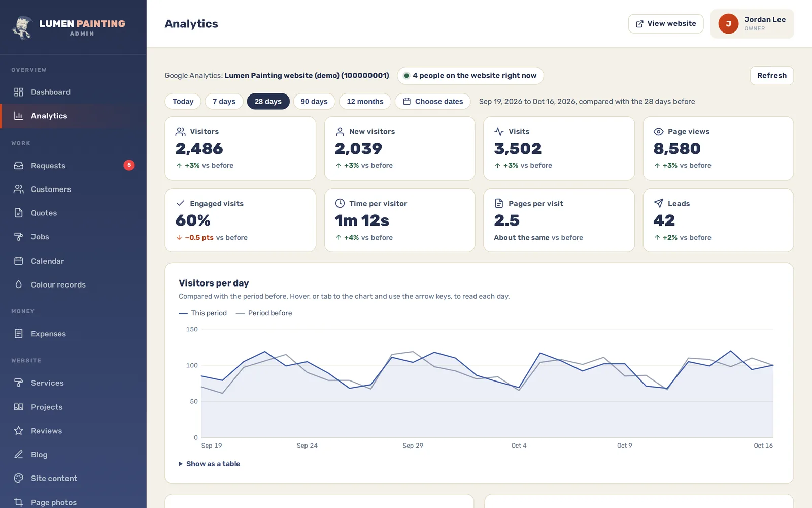Click the Quotes document icon
The width and height of the screenshot is (812, 508).
[19, 213]
